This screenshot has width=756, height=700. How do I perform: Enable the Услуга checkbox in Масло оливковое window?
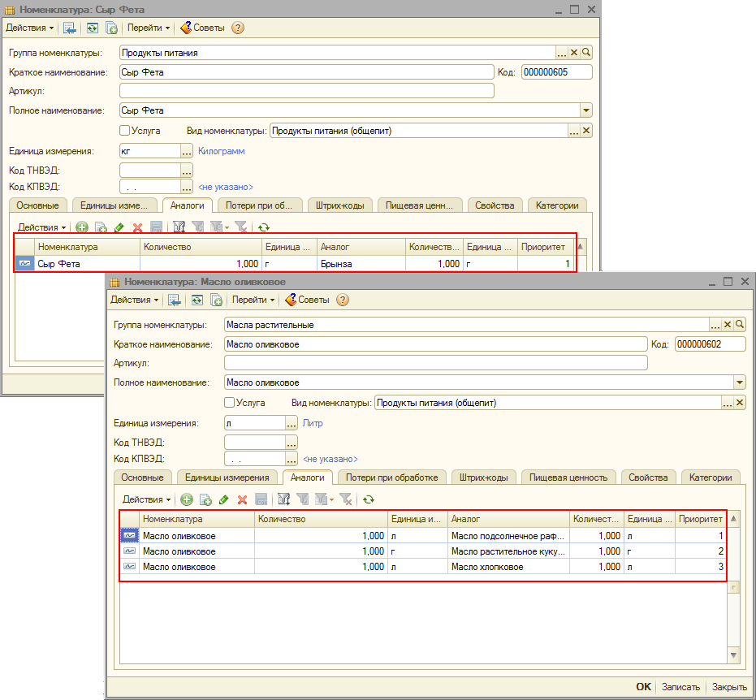coord(229,403)
